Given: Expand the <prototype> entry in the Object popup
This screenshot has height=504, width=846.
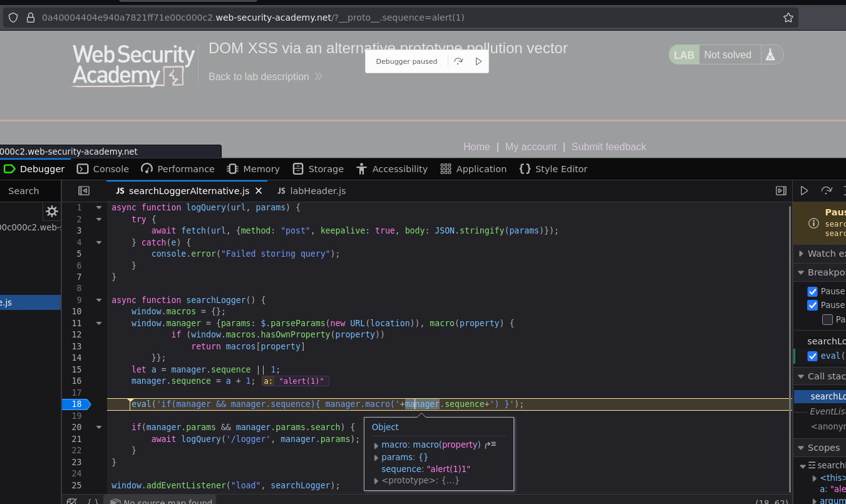Looking at the screenshot, I should click(376, 481).
